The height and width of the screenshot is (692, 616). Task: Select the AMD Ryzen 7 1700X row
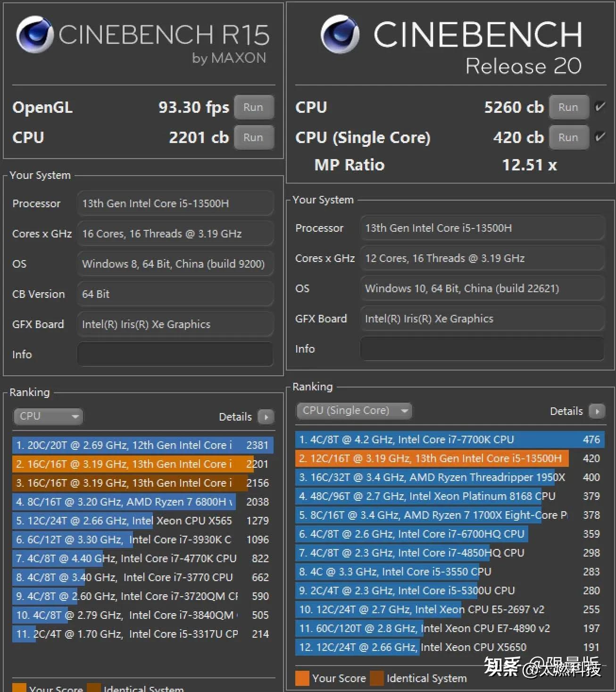coord(450,515)
